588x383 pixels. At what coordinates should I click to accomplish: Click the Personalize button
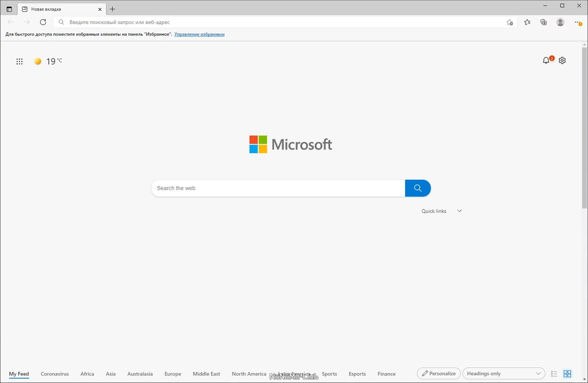[x=439, y=374]
